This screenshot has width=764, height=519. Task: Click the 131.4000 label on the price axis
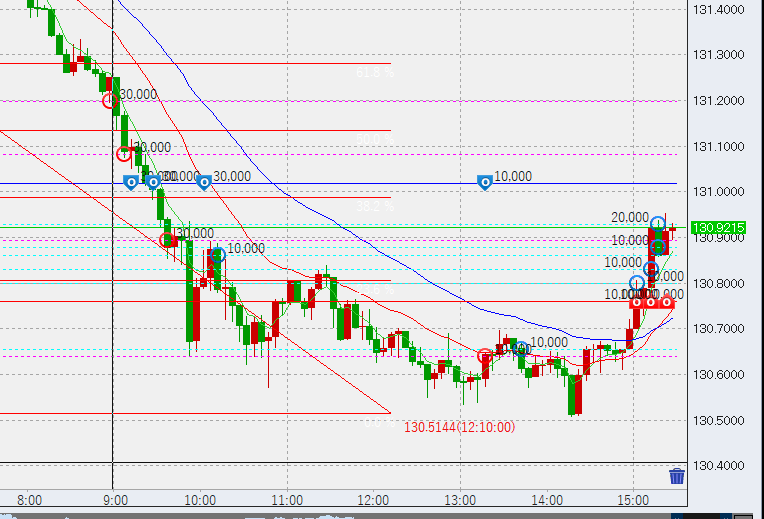click(x=718, y=9)
